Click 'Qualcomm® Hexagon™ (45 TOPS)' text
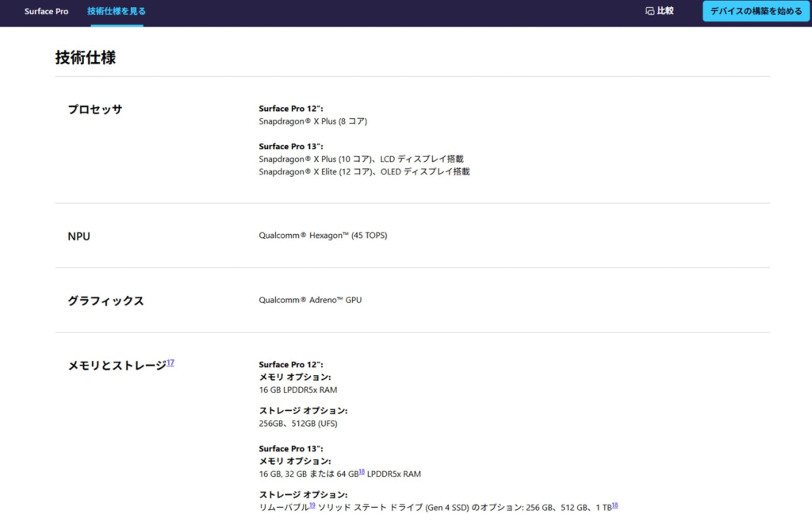This screenshot has height=522, width=812. [323, 235]
